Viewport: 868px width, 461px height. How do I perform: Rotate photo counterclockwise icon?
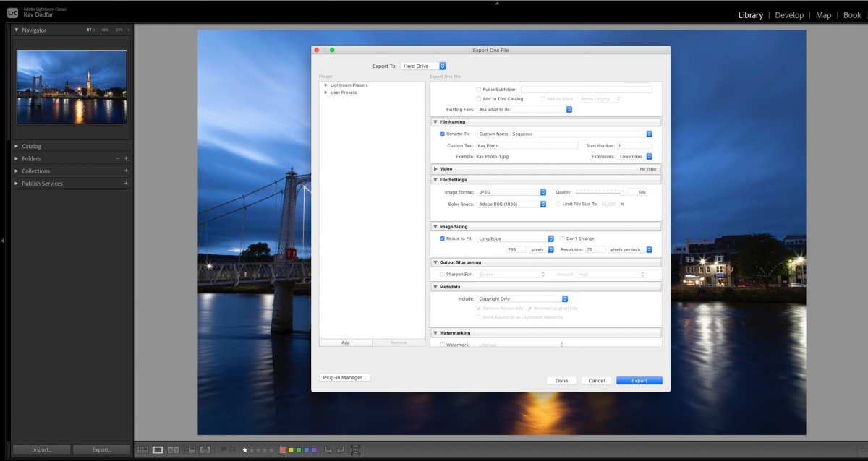pyautogui.click(x=328, y=449)
